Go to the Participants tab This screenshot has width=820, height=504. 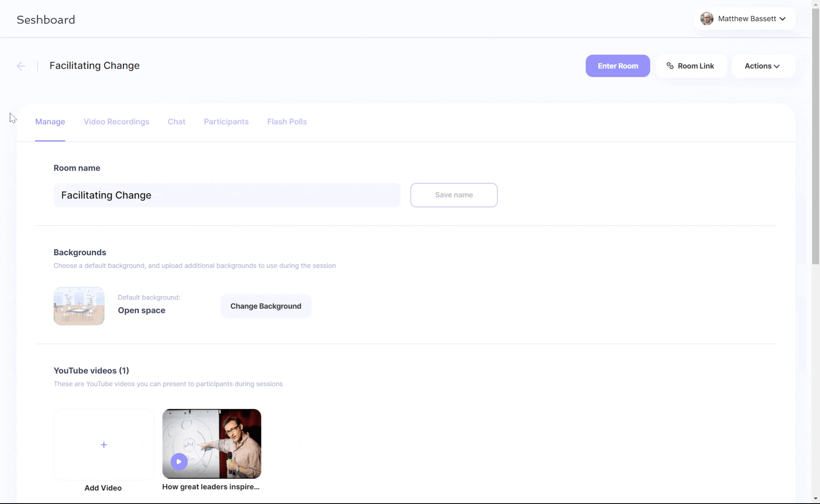coord(226,122)
